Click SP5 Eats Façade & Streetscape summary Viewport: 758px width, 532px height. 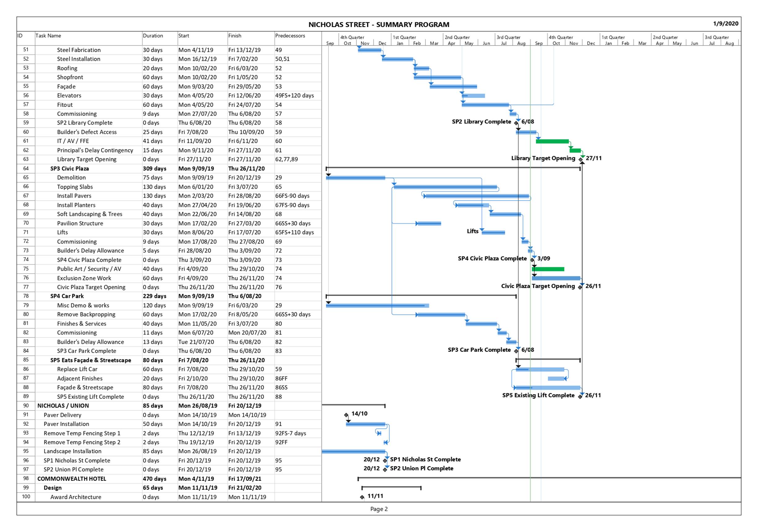(x=91, y=360)
